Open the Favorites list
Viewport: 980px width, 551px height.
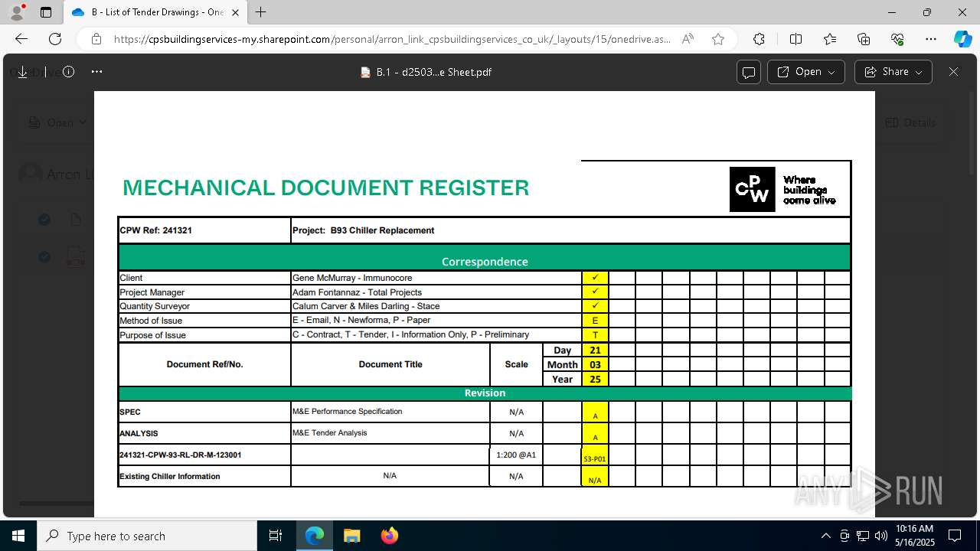[830, 39]
